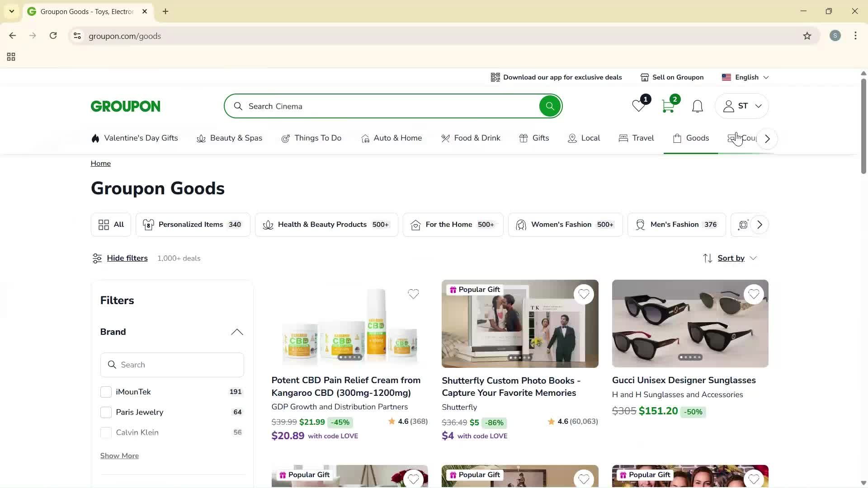Viewport: 868px width, 488px height.
Task: Click the search magnifier button
Action: pos(550,106)
